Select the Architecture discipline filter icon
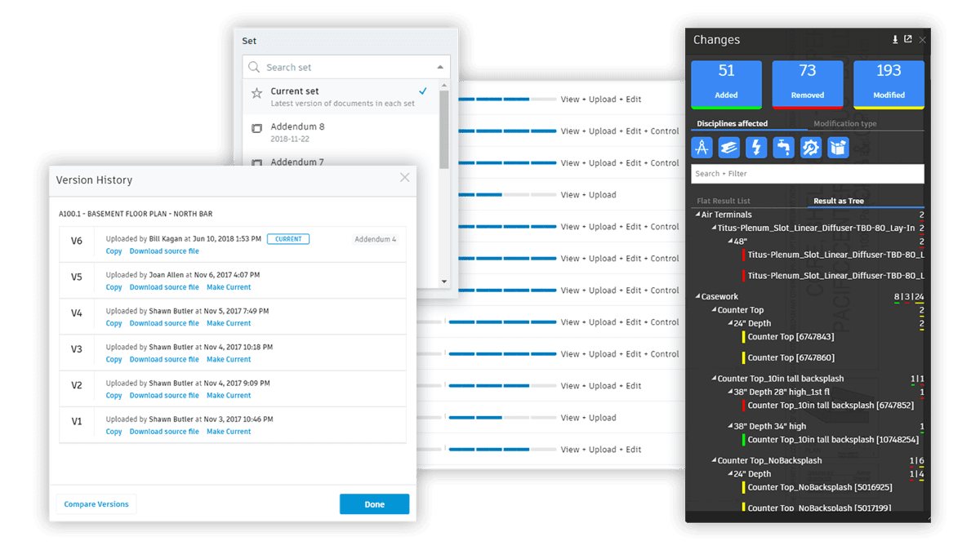This screenshot has width=980, height=550. (x=702, y=147)
